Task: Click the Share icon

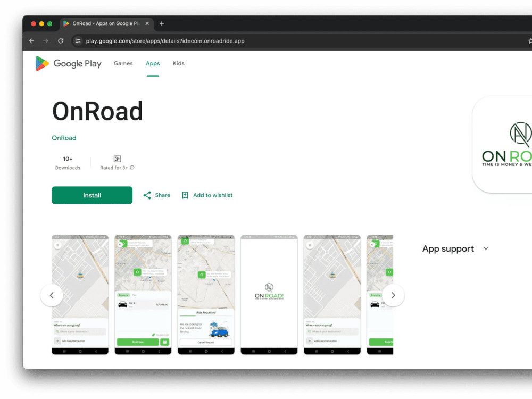Action: click(x=147, y=195)
